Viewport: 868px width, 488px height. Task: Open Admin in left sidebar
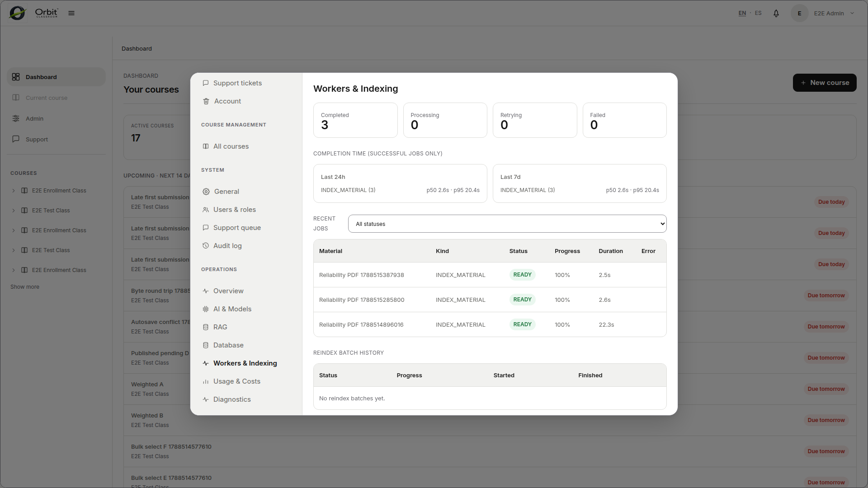click(x=57, y=118)
